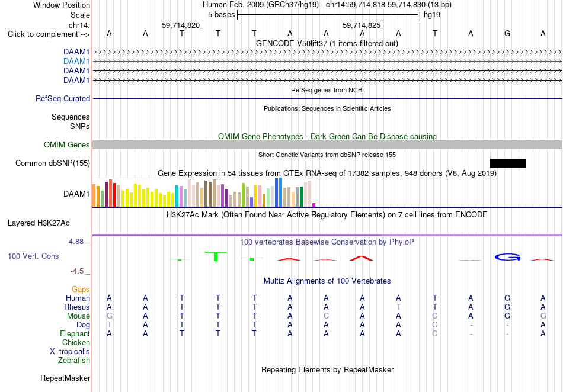
Task: Click the black Common dbSNP variant block
Action: (x=508, y=163)
